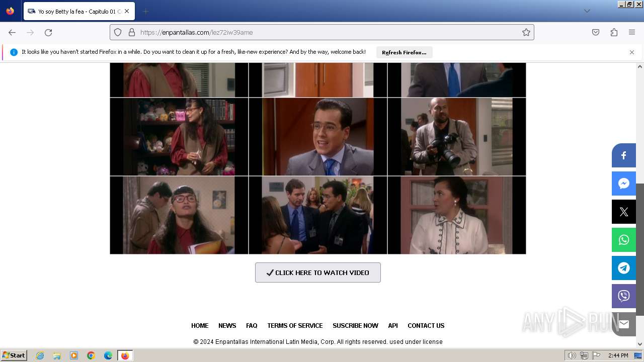
Task: Click the page vertical scrollbar thumb
Action: (x=640, y=250)
